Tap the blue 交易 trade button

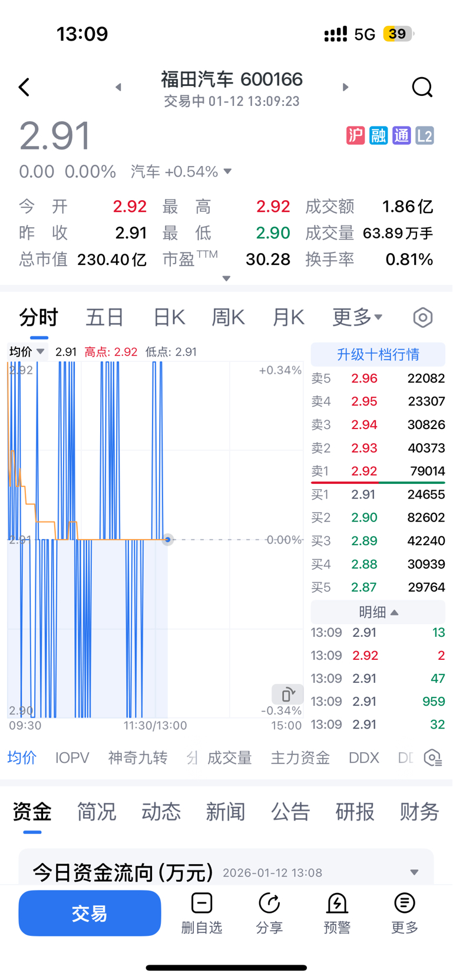(x=90, y=913)
